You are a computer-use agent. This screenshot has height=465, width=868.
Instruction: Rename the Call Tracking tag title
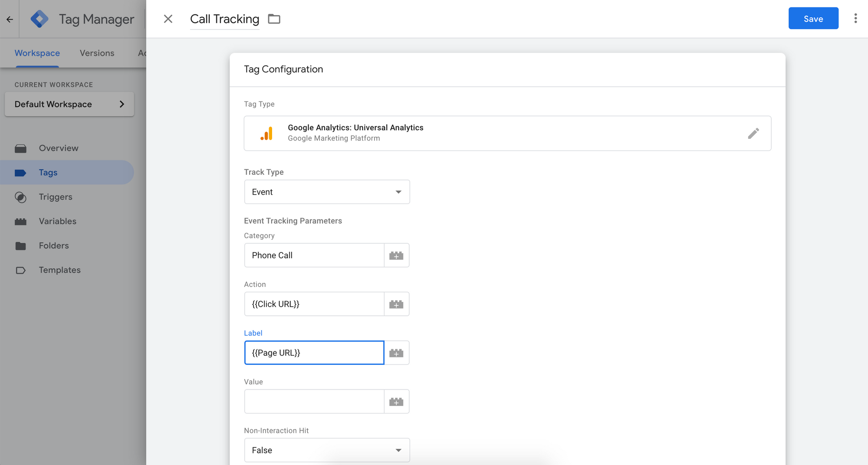pyautogui.click(x=225, y=19)
